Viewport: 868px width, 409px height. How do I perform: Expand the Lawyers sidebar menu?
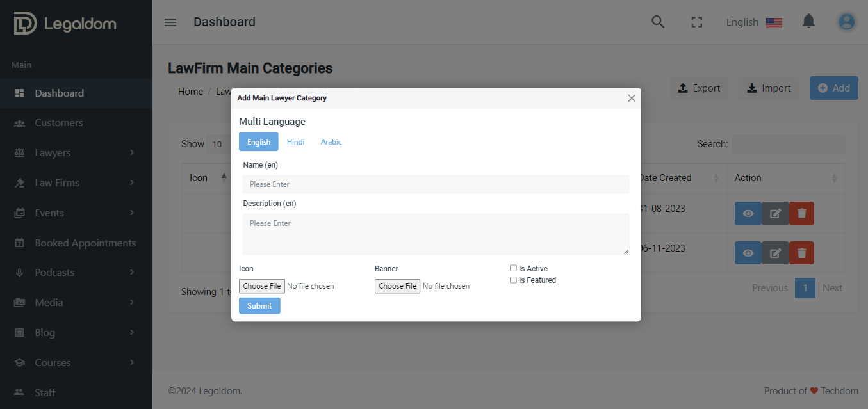click(76, 153)
